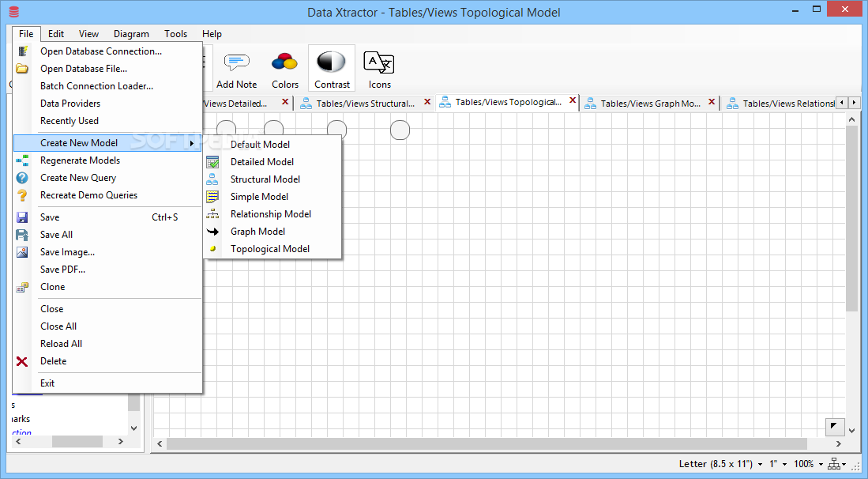
Task: Expand the Create New Model submenu
Action: click(x=107, y=143)
